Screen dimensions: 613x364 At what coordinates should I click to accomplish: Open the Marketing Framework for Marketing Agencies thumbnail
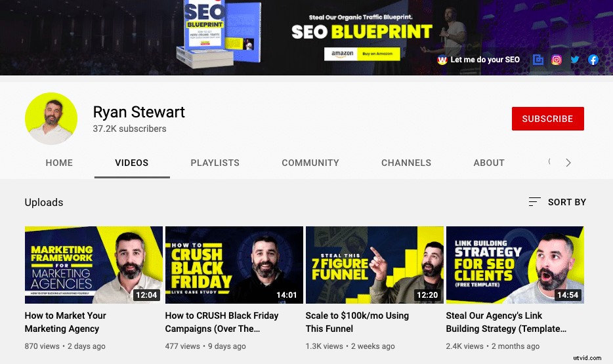pyautogui.click(x=94, y=265)
